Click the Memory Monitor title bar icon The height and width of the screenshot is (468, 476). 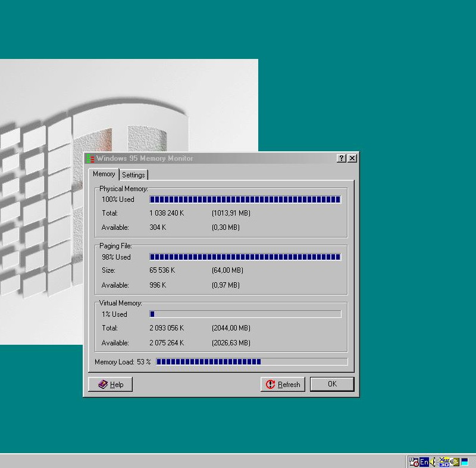click(90, 158)
